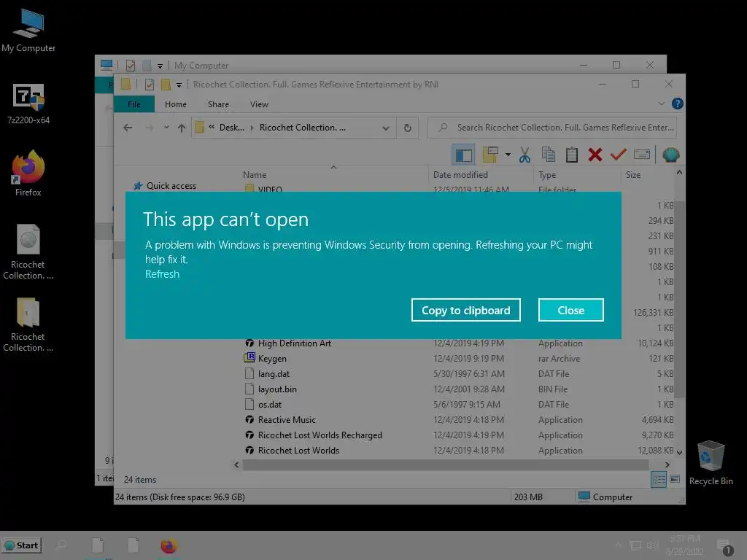Select the os.dat file
This screenshot has height=560, width=747.
[270, 404]
